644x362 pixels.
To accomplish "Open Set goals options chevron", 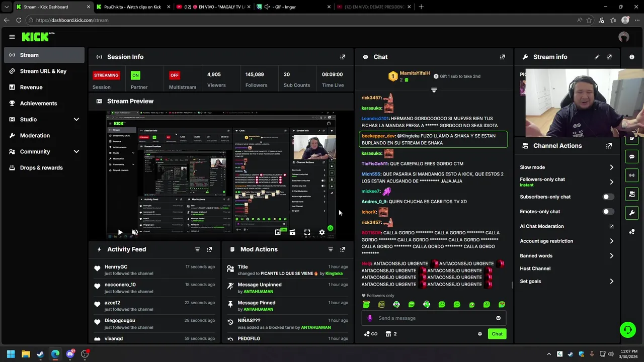I will click(611, 282).
